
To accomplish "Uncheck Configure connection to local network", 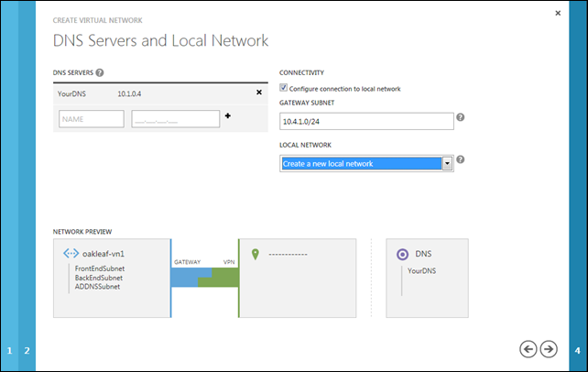I will pyautogui.click(x=284, y=88).
